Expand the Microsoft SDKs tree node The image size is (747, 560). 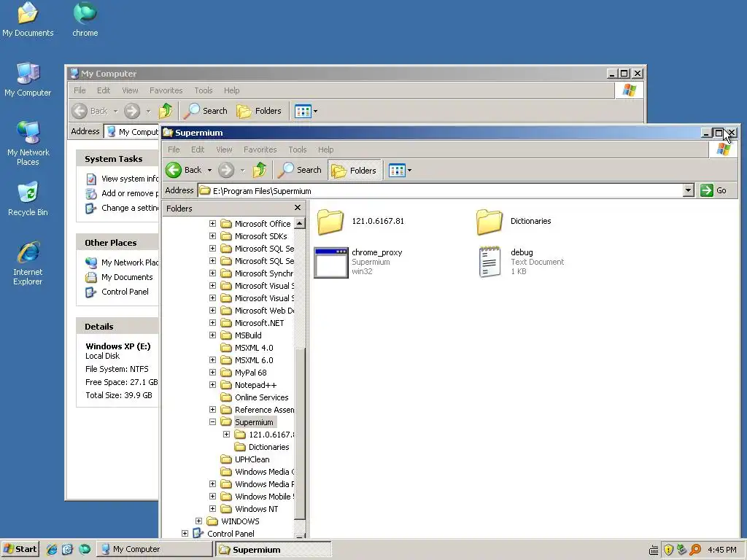(x=212, y=236)
